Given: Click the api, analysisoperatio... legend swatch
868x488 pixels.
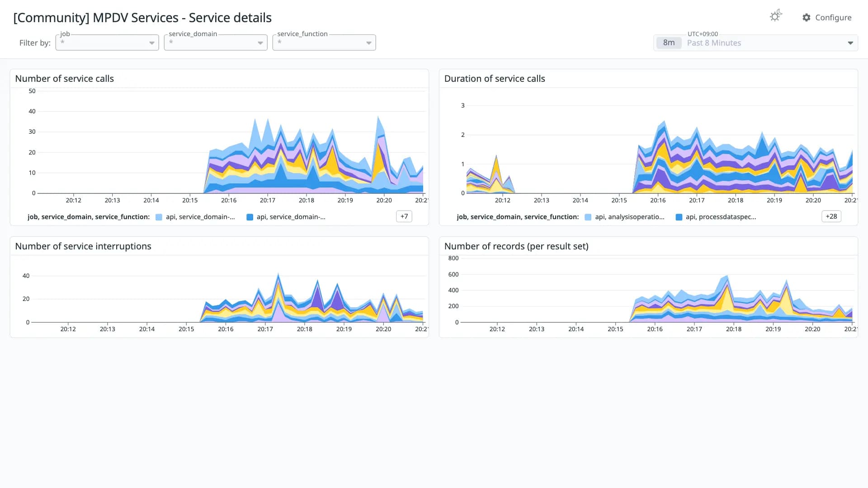Looking at the screenshot, I should click(588, 217).
